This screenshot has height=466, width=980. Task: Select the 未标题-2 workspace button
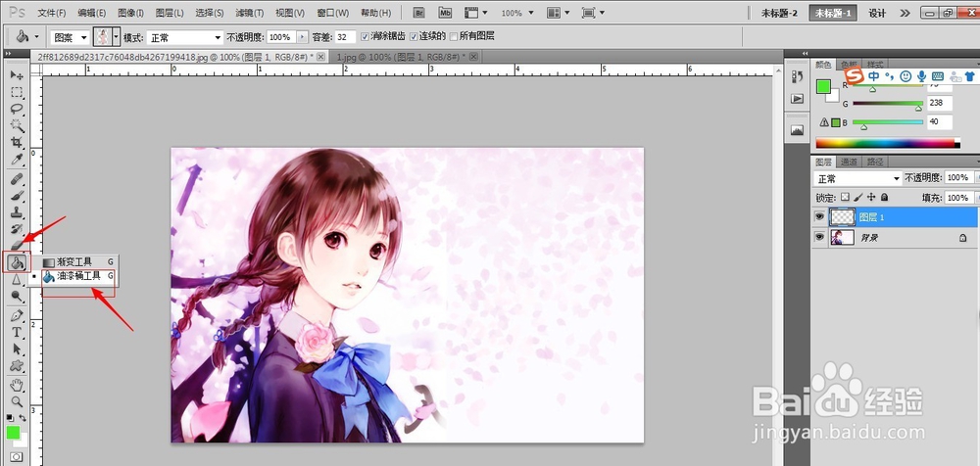[779, 13]
